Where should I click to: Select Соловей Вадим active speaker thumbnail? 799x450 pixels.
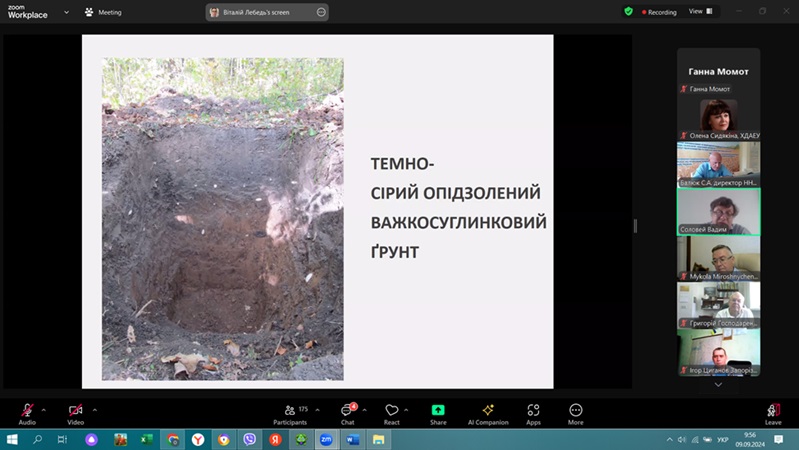point(718,211)
